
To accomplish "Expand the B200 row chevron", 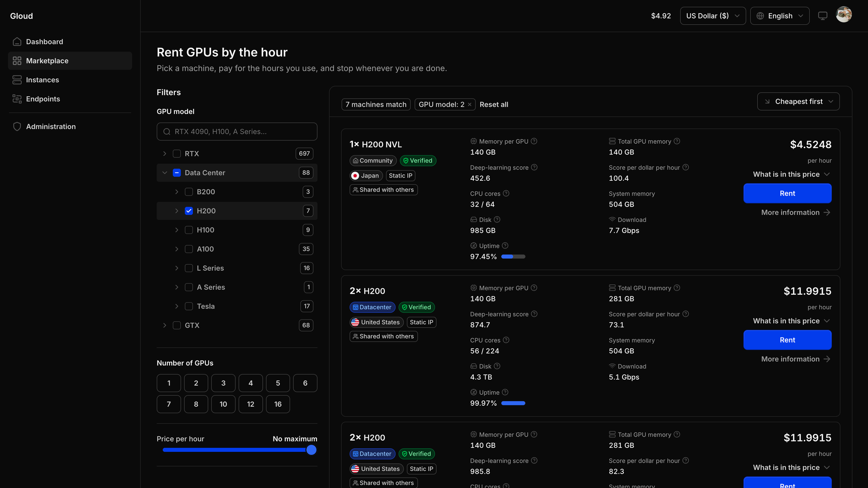I will [177, 192].
